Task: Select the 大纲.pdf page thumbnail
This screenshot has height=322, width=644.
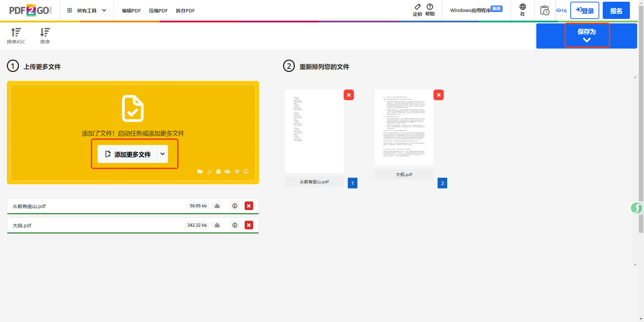Action: point(404,128)
